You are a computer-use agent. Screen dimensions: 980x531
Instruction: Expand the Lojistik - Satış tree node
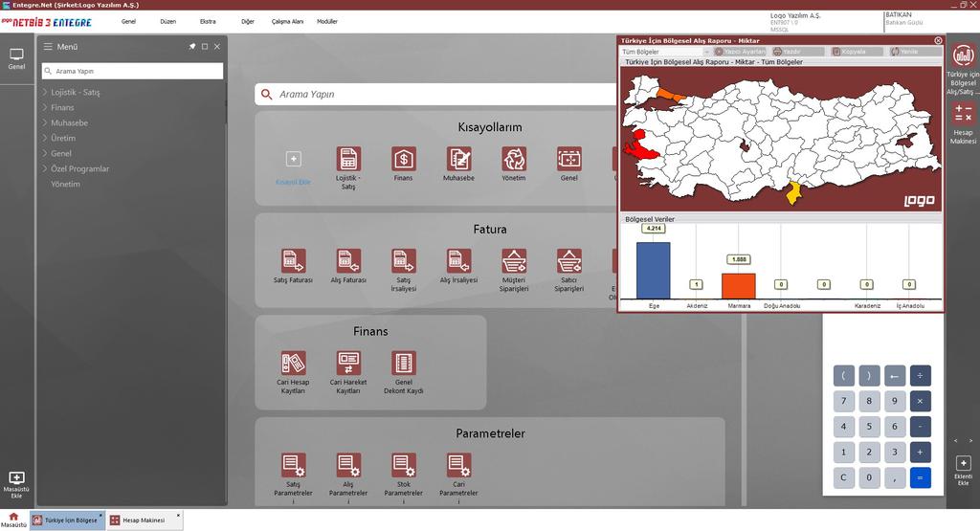tap(45, 92)
